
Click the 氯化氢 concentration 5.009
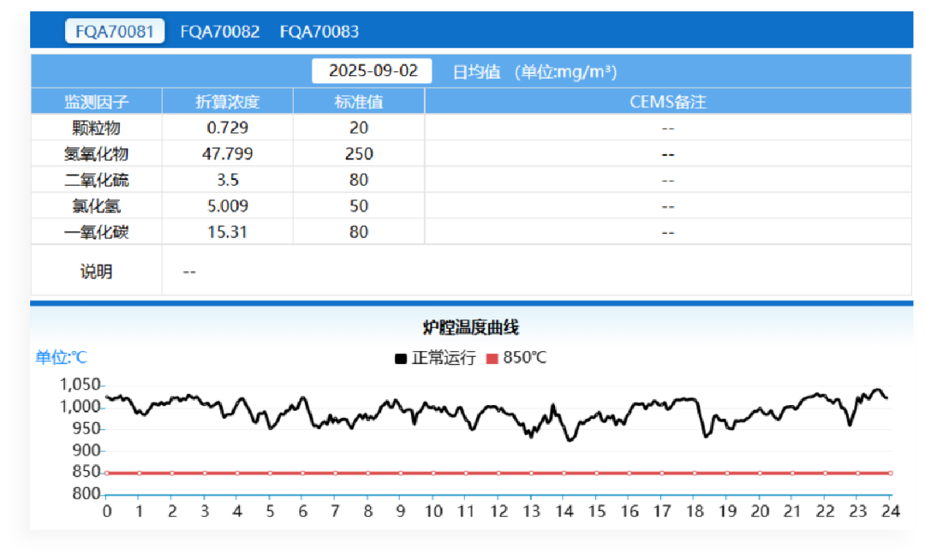click(227, 206)
